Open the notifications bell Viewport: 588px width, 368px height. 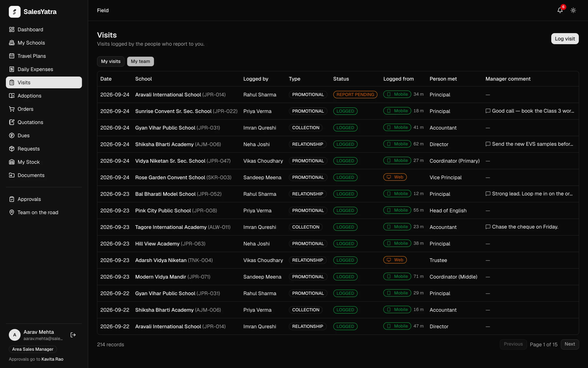pos(560,10)
